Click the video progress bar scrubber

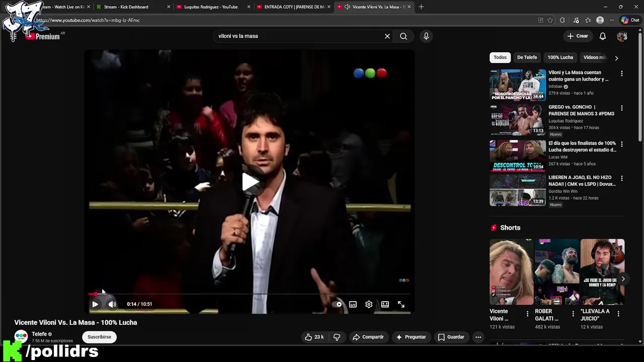250,294
